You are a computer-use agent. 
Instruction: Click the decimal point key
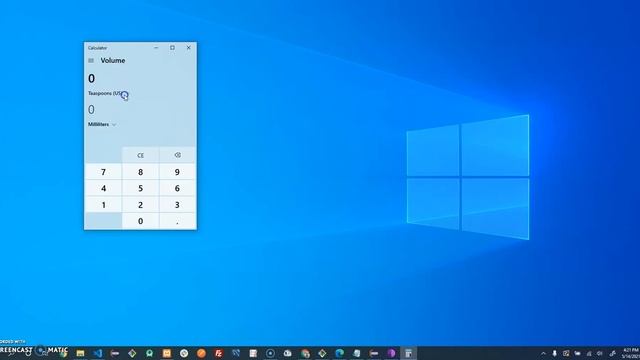tap(178, 221)
